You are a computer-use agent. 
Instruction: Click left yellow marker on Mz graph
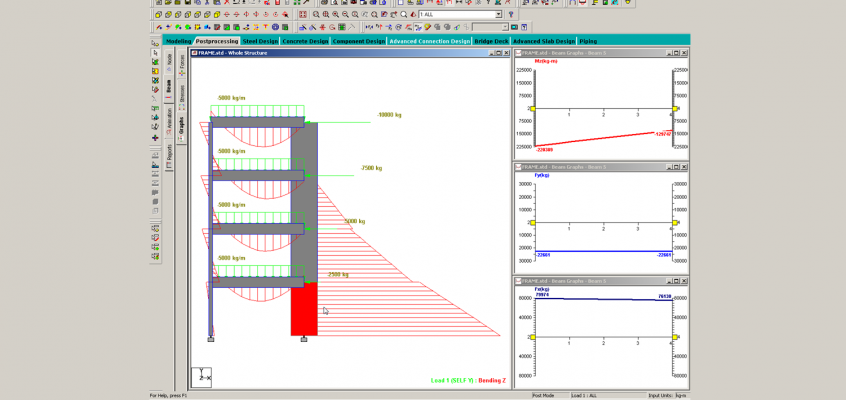coord(533,109)
